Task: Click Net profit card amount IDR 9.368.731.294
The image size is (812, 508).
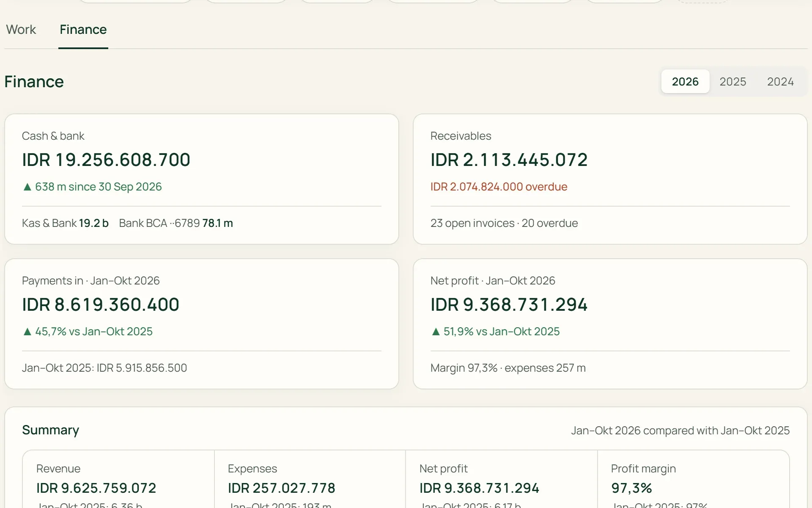Action: click(x=509, y=305)
